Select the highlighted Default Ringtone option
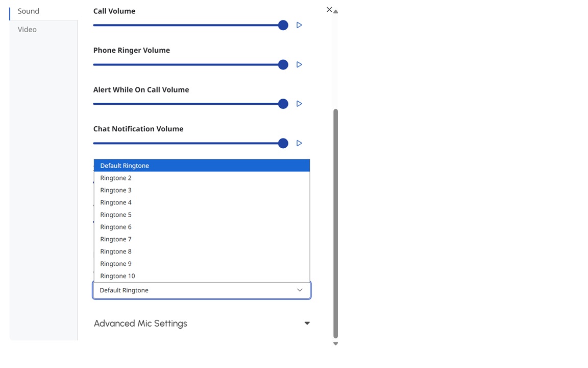The width and height of the screenshot is (588, 368). click(x=202, y=166)
